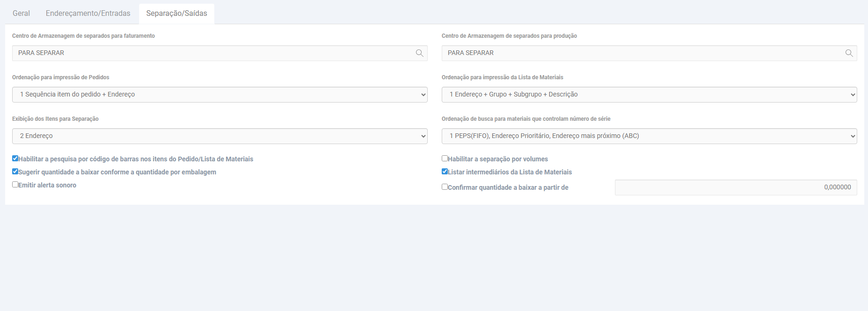This screenshot has height=311, width=868.
Task: Click the 0,000000 quantity input field
Action: tap(735, 187)
